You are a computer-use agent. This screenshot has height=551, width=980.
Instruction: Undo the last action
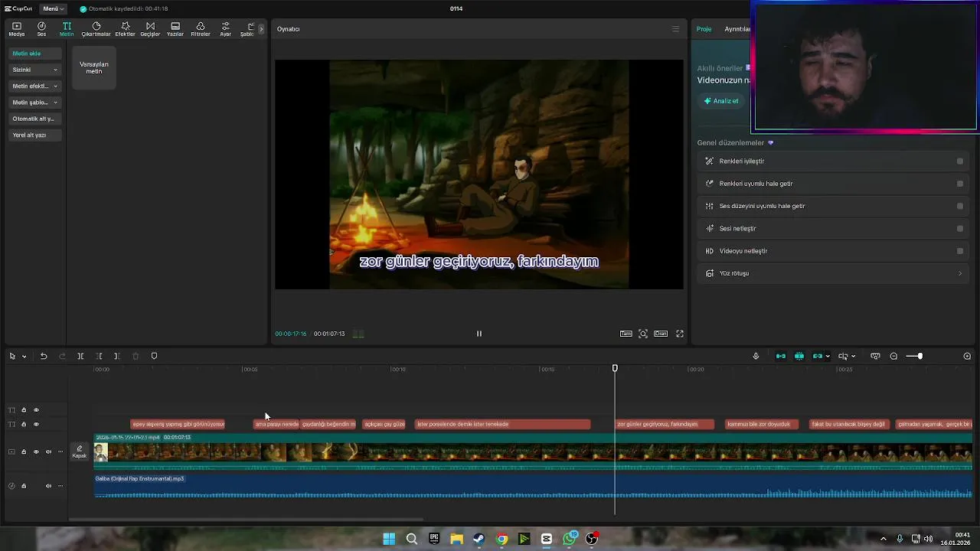tap(44, 356)
